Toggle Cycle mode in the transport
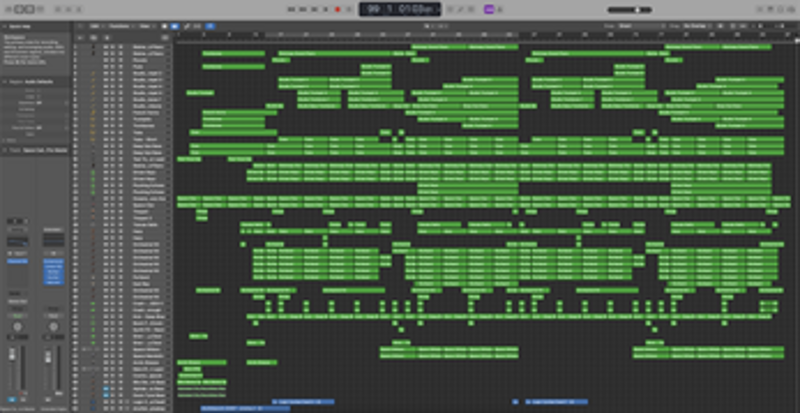Image resolution: width=800 pixels, height=413 pixels. (x=349, y=9)
